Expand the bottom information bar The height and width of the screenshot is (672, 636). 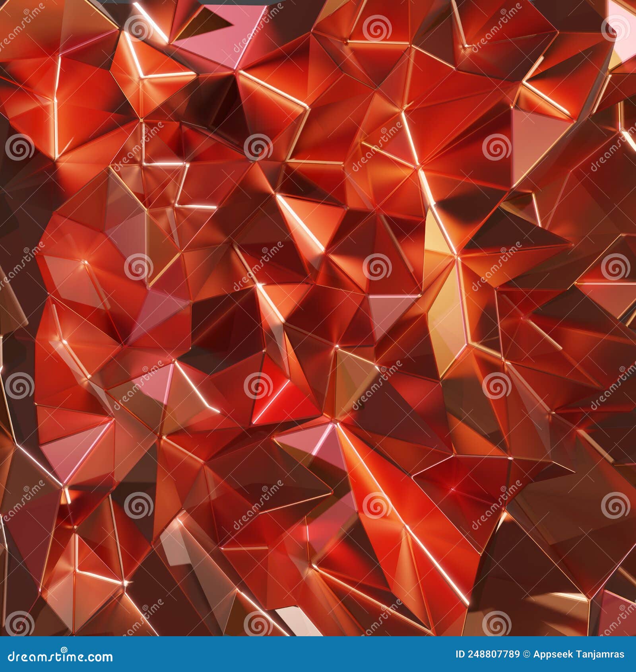point(318,655)
